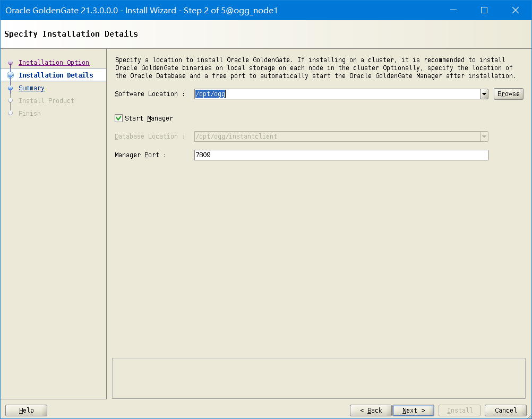Click the Software Location label
This screenshot has height=419, width=532.
[x=149, y=94]
